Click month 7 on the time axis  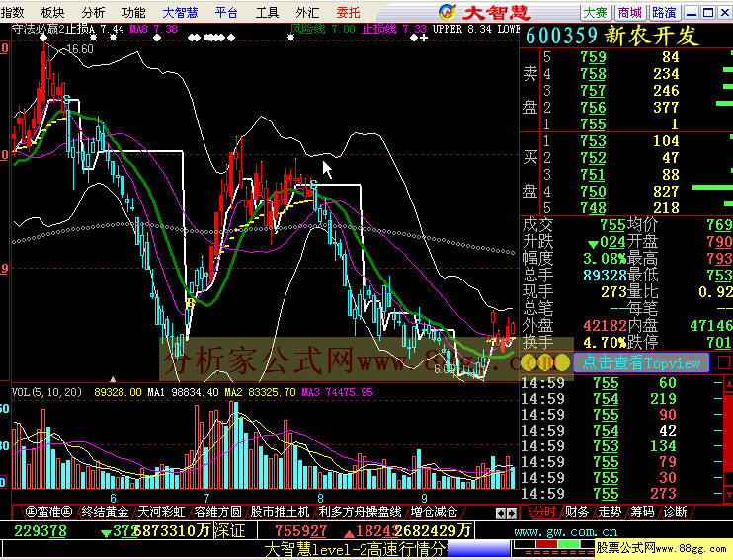tap(206, 499)
